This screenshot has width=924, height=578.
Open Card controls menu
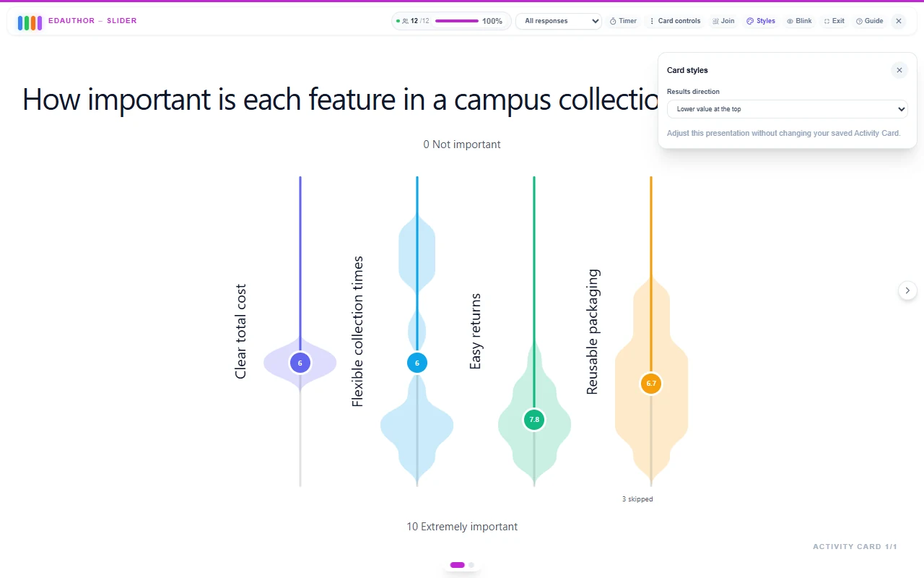tap(675, 21)
